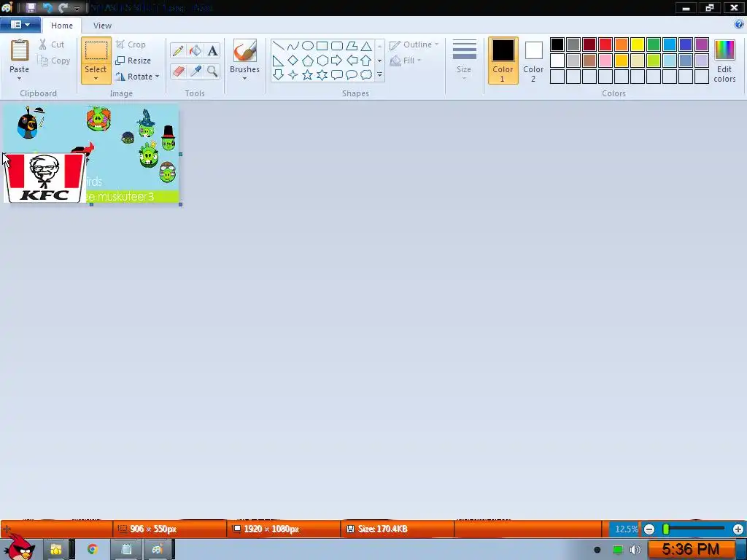747x560 pixels.
Task: Click the KFC logo on canvas
Action: pyautogui.click(x=44, y=178)
